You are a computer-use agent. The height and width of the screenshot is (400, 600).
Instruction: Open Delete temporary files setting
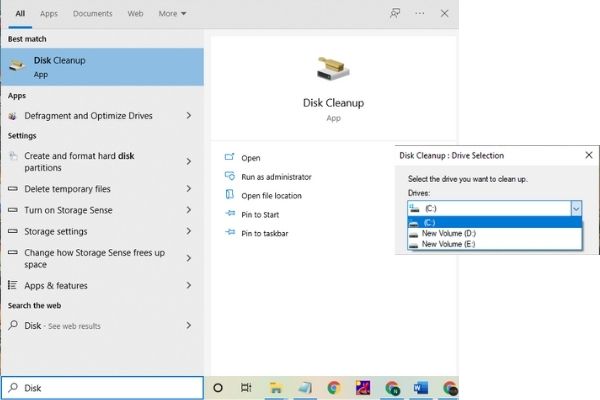click(67, 189)
